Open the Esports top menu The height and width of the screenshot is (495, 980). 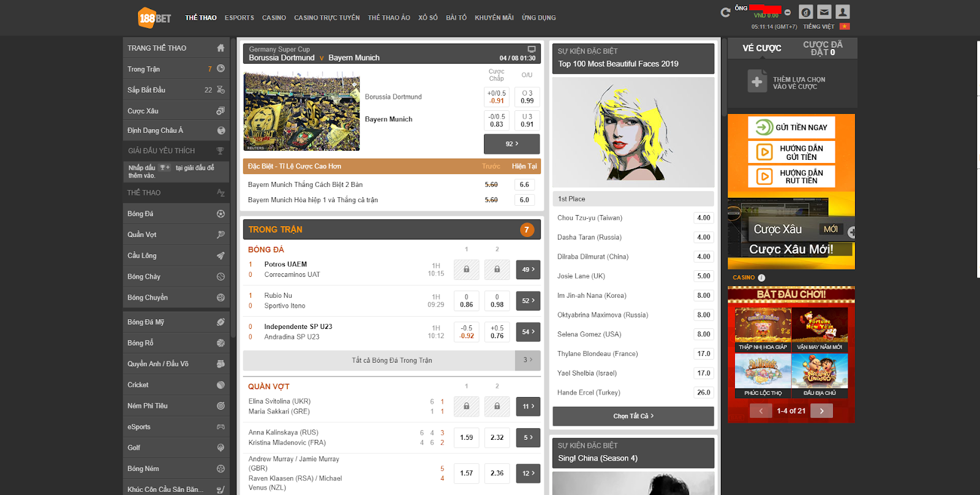(239, 18)
